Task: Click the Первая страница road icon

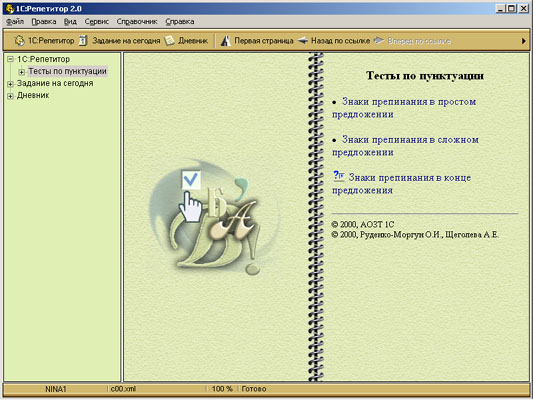Action: coord(225,41)
